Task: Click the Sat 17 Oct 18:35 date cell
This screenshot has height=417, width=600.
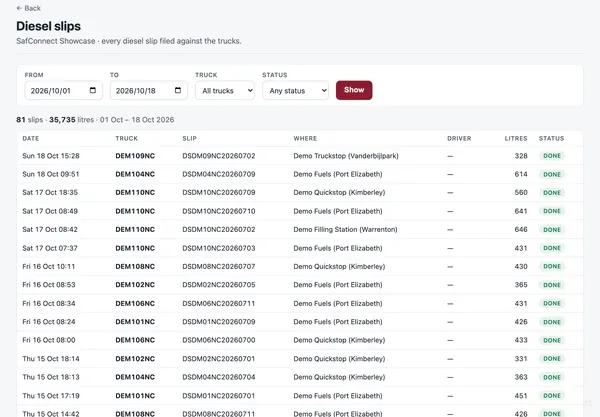Action: 50,192
